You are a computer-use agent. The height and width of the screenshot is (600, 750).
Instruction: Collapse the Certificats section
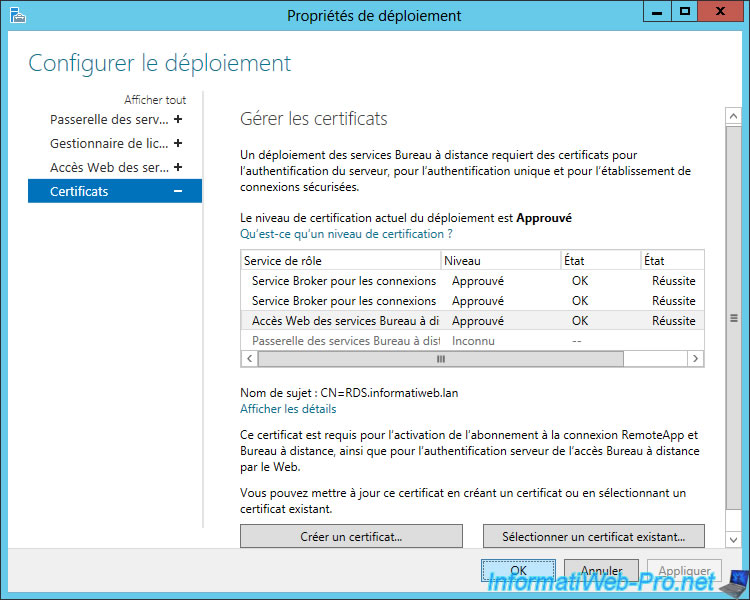click(178, 191)
